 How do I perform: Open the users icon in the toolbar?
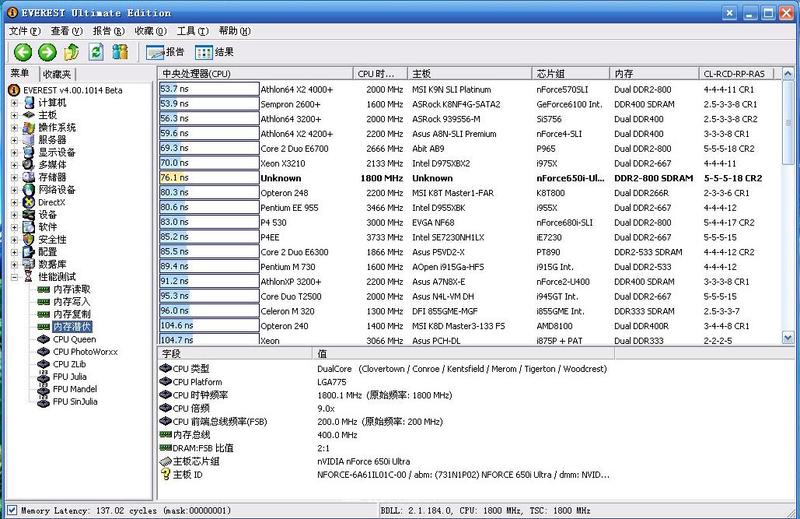[120, 52]
